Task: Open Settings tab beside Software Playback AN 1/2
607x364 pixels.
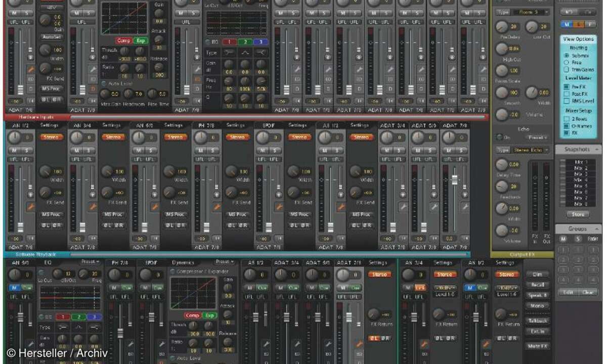Action: [x=50, y=125]
